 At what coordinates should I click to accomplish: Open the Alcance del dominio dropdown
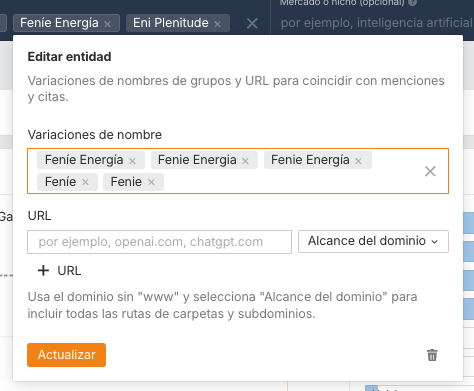tap(373, 241)
